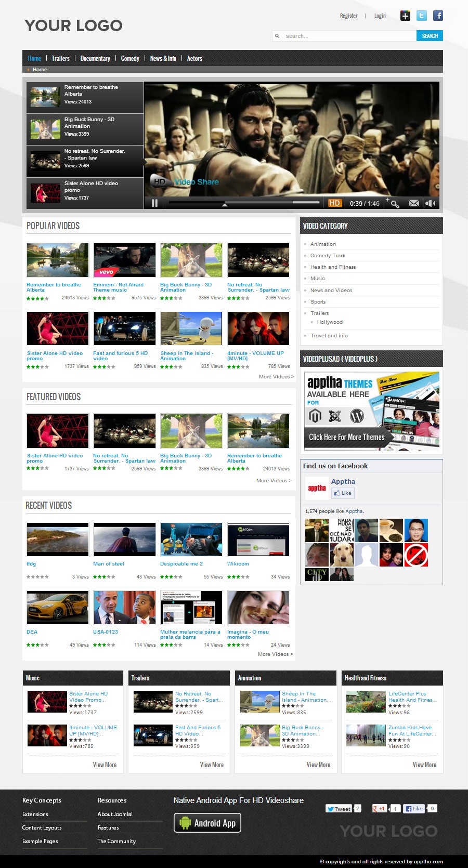
Task: Open The Community footer link
Action: click(116, 841)
